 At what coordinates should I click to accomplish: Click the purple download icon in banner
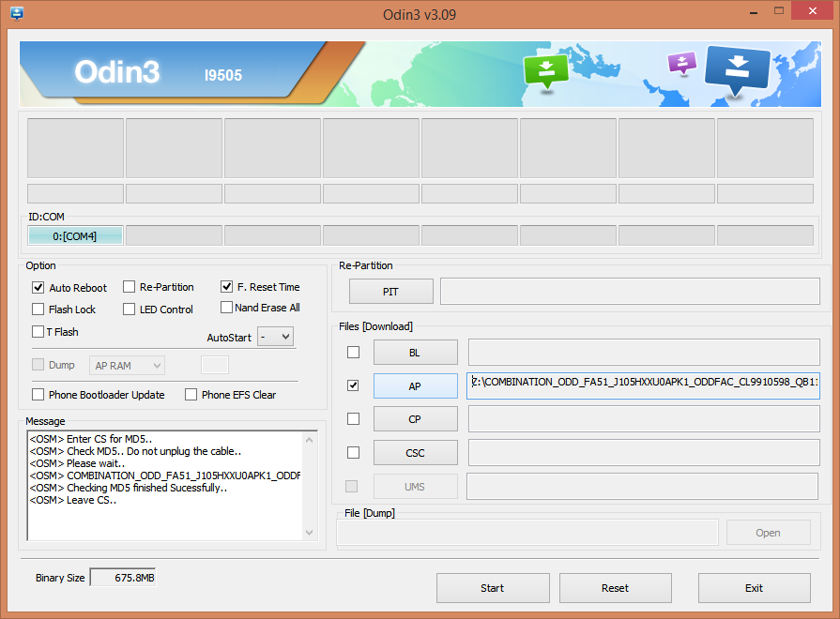[x=682, y=63]
